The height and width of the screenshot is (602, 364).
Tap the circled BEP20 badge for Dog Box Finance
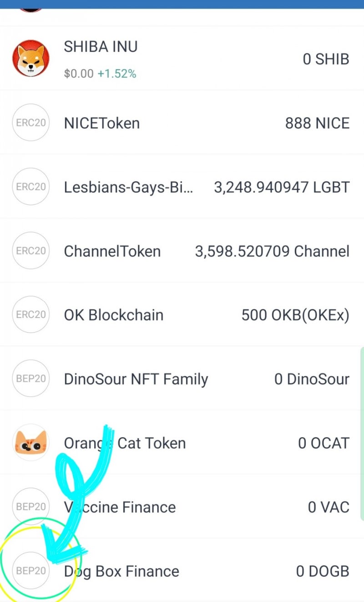pyautogui.click(x=30, y=571)
